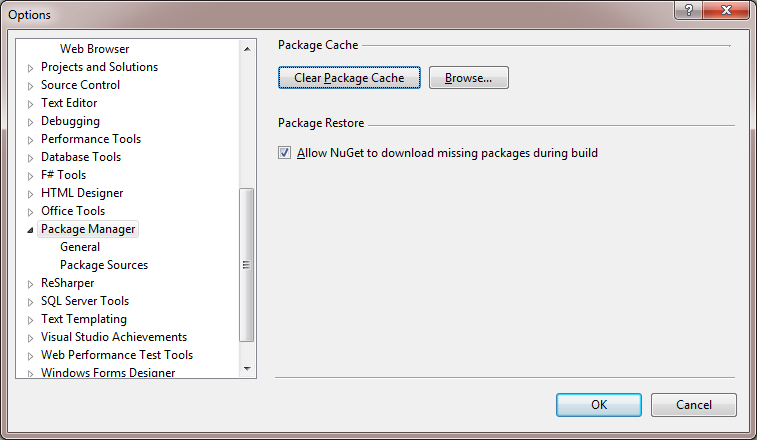757x440 pixels.
Task: Click the options tree scrollbar thumb
Action: point(247,265)
